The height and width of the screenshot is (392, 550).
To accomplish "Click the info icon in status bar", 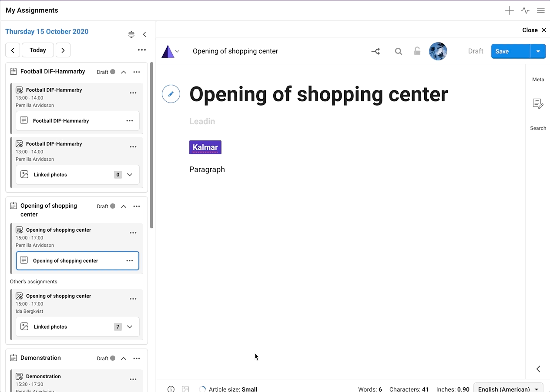I will [x=171, y=389].
